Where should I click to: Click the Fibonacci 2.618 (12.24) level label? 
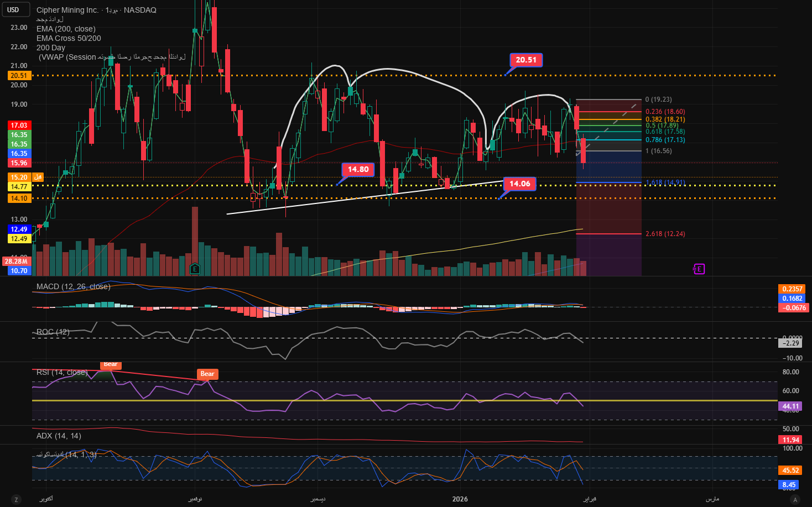665,234
